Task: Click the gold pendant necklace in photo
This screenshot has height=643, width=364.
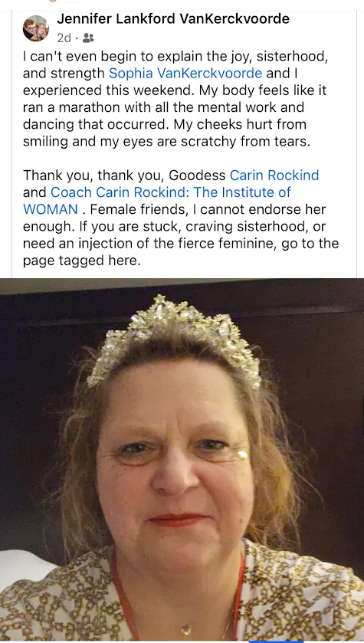Action: (x=186, y=628)
